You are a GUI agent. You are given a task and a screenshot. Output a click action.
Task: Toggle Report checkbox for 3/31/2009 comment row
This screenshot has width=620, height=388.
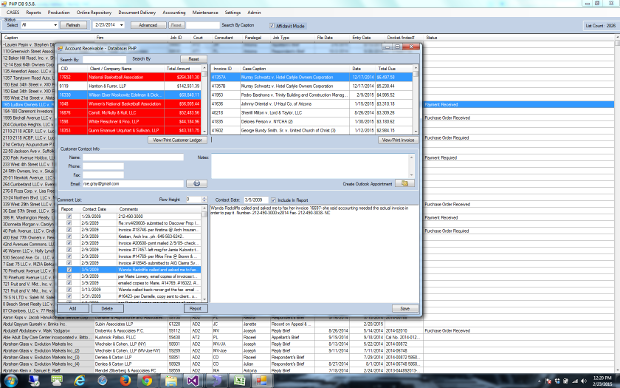[x=69, y=296]
